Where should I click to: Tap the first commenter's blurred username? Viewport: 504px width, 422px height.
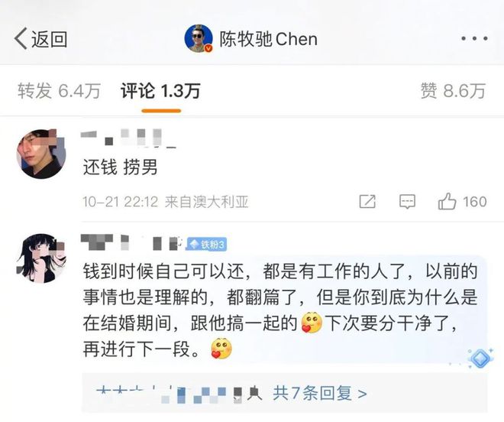(x=128, y=138)
